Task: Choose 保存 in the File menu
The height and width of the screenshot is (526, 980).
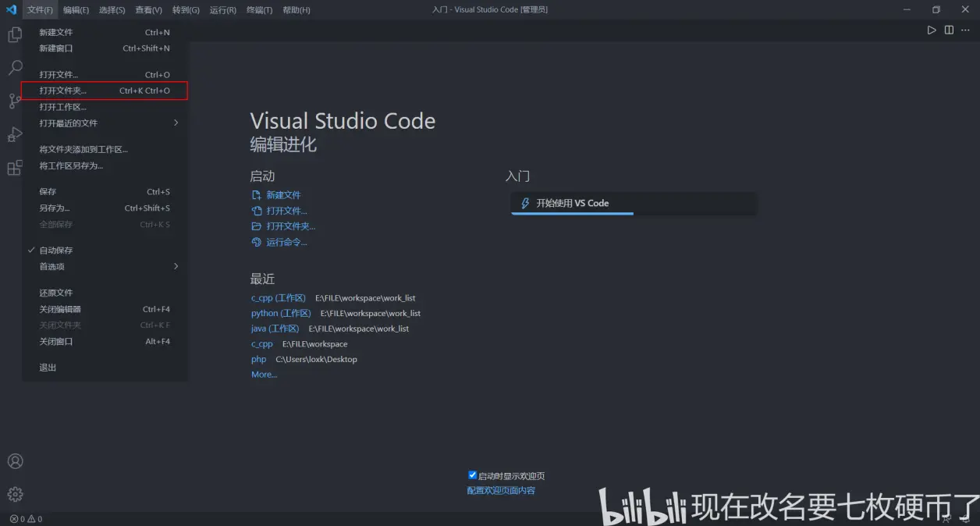Action: coord(105,191)
